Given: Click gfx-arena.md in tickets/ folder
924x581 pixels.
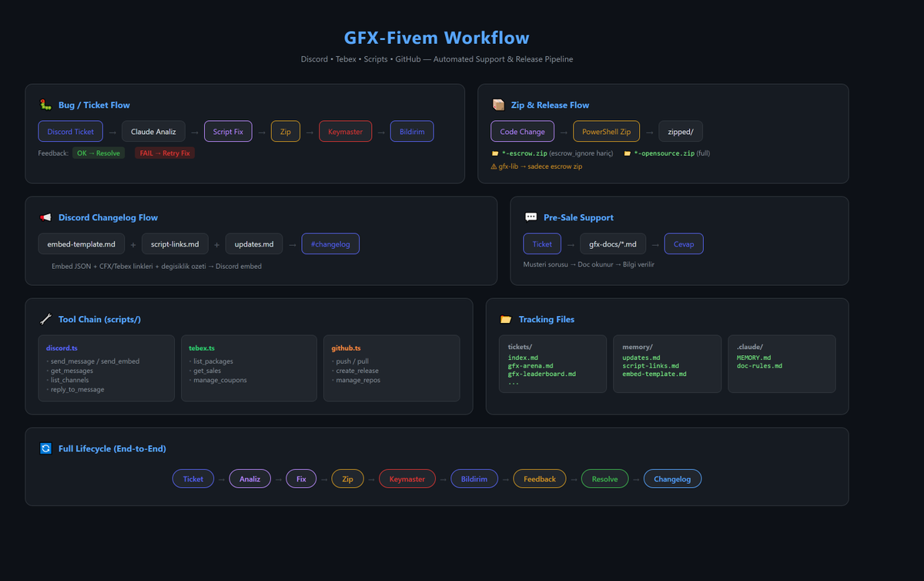Looking at the screenshot, I should [x=532, y=366].
